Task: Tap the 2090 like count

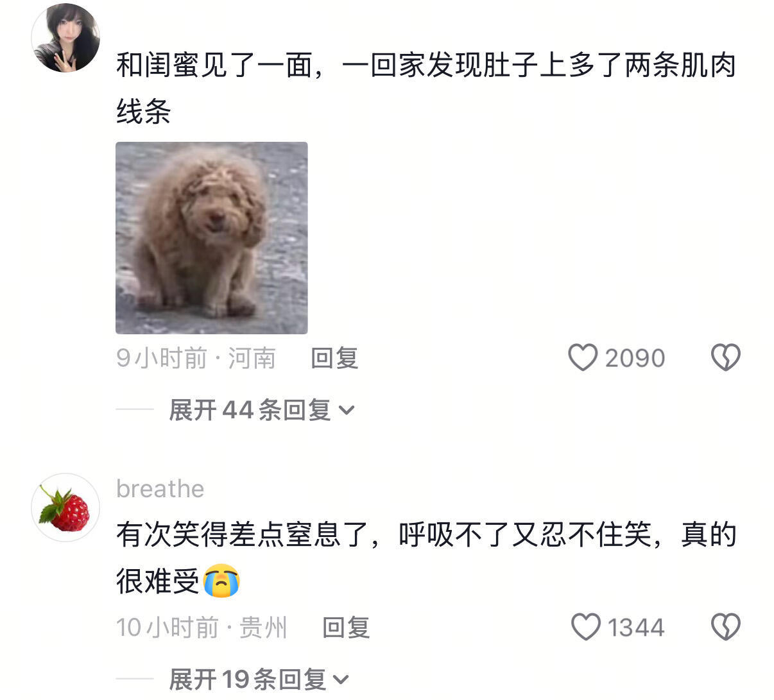Action: [x=635, y=358]
